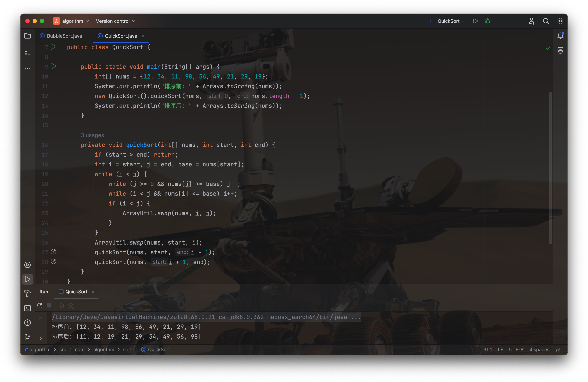Click the java command line in console output
Image resolution: width=588 pixels, height=382 pixels.
tap(206, 317)
